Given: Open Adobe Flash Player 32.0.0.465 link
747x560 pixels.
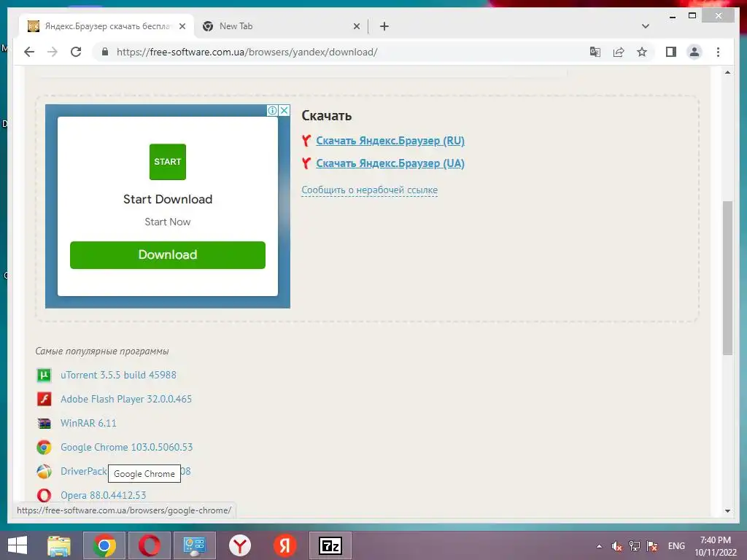Looking at the screenshot, I should (126, 399).
